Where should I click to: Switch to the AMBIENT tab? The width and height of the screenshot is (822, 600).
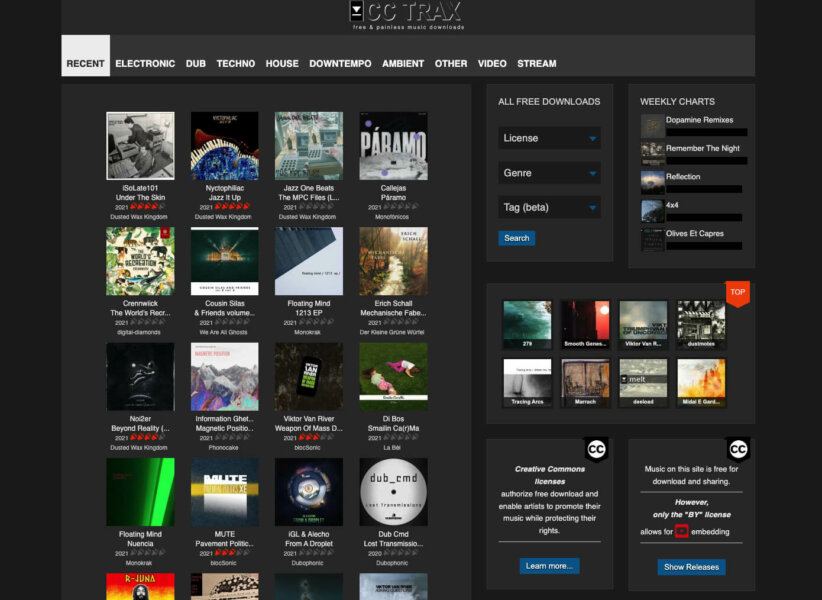tap(403, 63)
